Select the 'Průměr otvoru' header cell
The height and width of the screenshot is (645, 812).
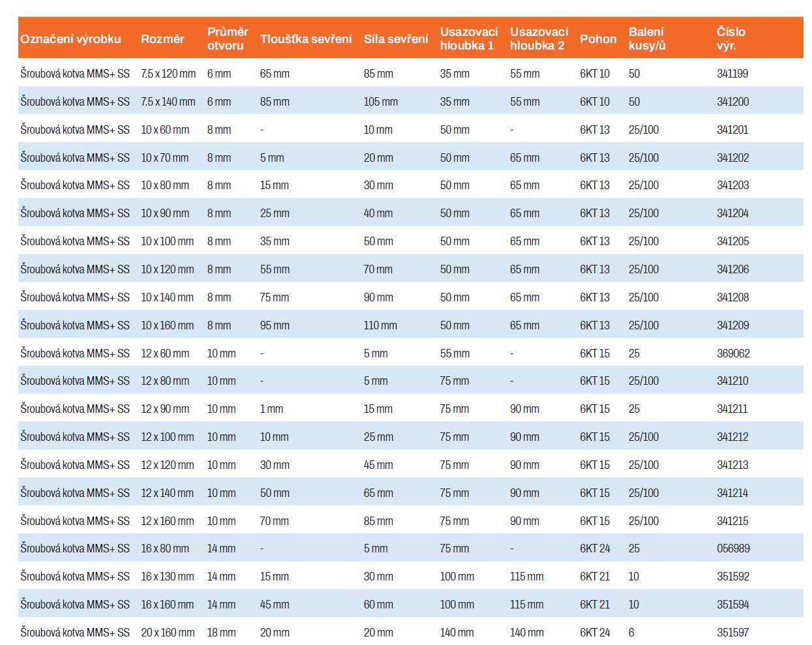(228, 38)
